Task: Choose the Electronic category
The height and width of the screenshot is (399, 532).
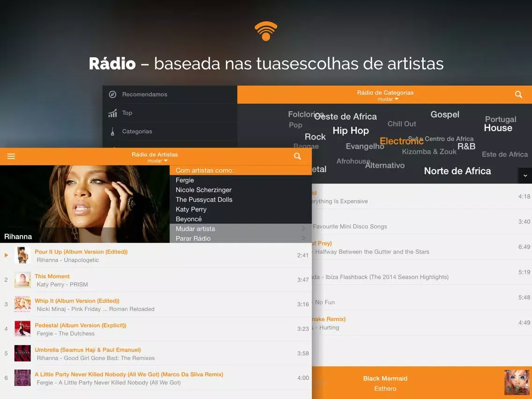Action: point(401,141)
